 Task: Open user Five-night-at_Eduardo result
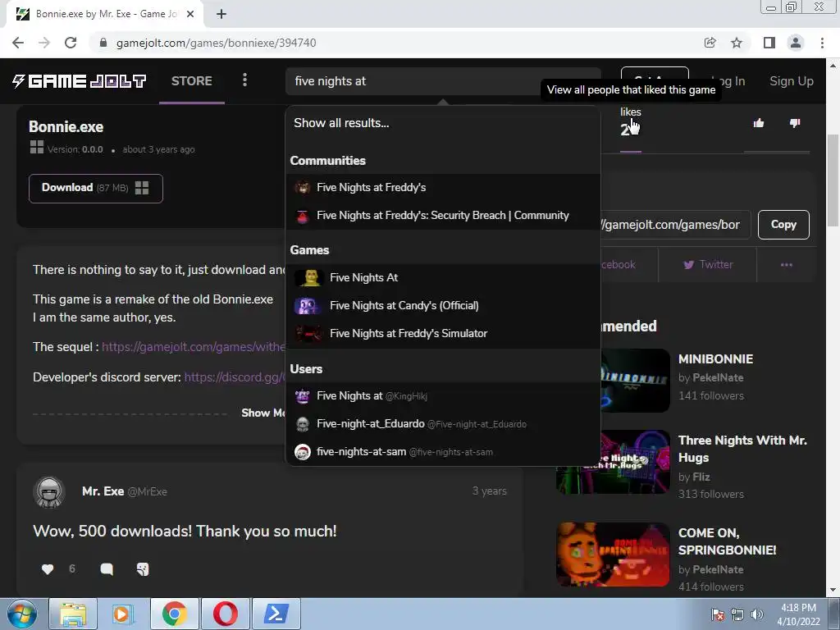click(x=442, y=424)
